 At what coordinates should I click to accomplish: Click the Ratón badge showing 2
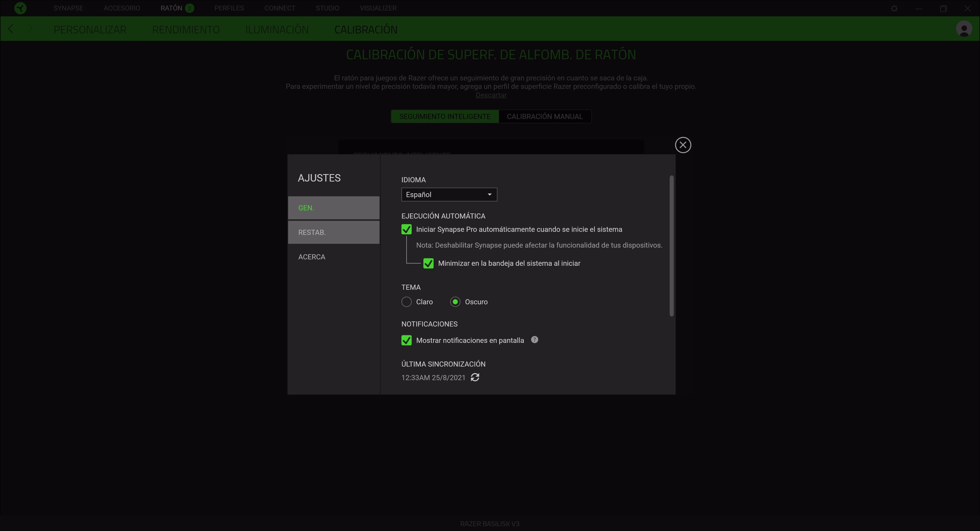[189, 8]
